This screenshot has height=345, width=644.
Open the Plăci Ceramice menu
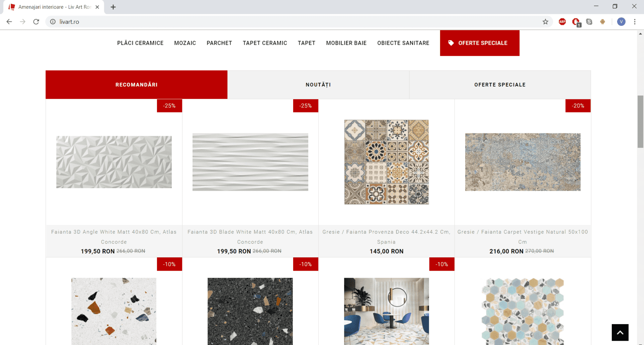click(140, 43)
